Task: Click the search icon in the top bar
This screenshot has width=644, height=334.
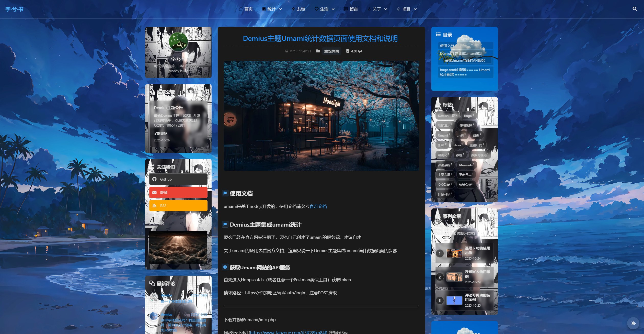Action: pyautogui.click(x=635, y=9)
